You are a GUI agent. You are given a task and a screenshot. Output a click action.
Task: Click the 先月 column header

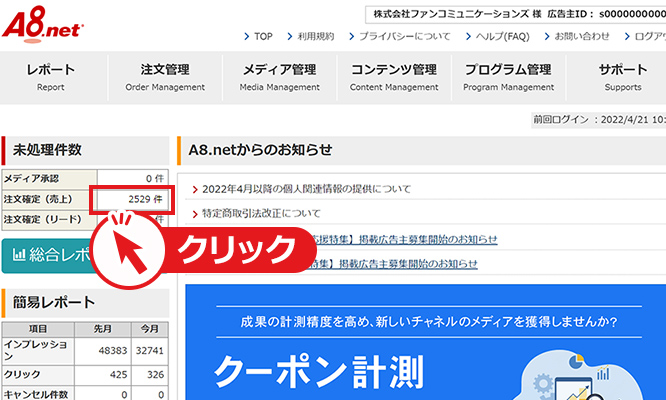103,329
